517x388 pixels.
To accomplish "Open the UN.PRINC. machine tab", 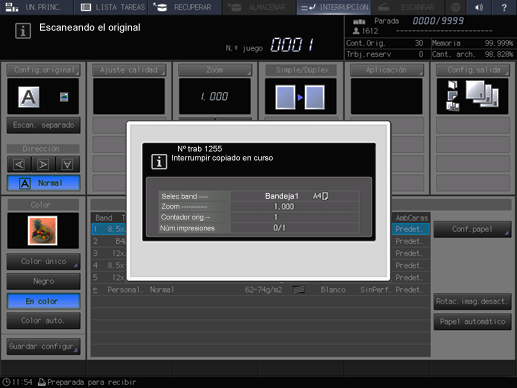I will [36, 7].
